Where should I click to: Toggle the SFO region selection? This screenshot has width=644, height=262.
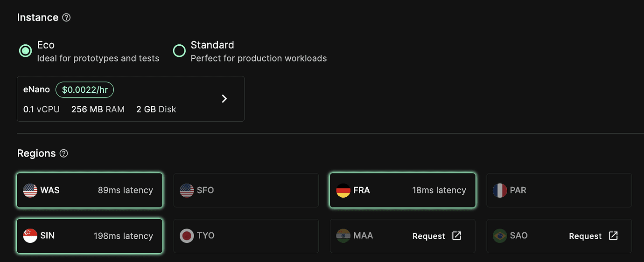246,190
